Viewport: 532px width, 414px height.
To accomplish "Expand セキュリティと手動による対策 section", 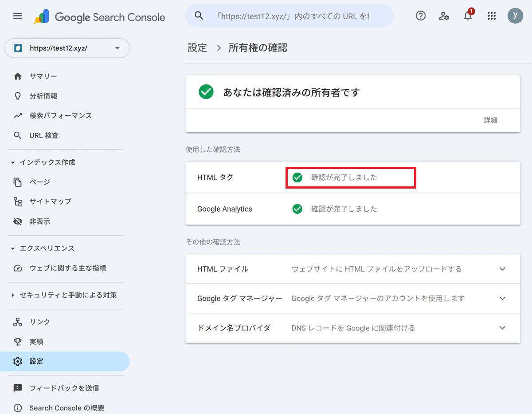I will point(12,295).
